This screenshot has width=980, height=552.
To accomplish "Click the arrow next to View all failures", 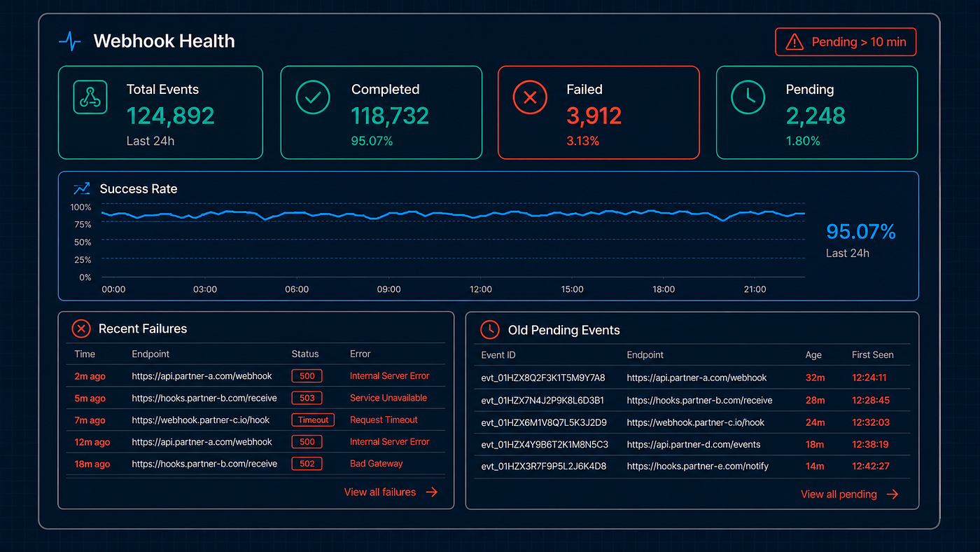I will coord(432,492).
